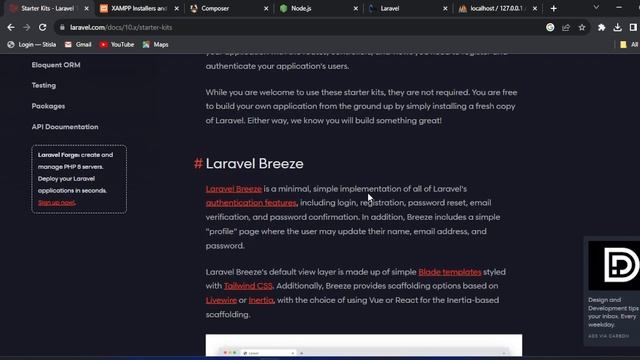Switch to the localhost / 127.0.0.1 tab

(497, 8)
